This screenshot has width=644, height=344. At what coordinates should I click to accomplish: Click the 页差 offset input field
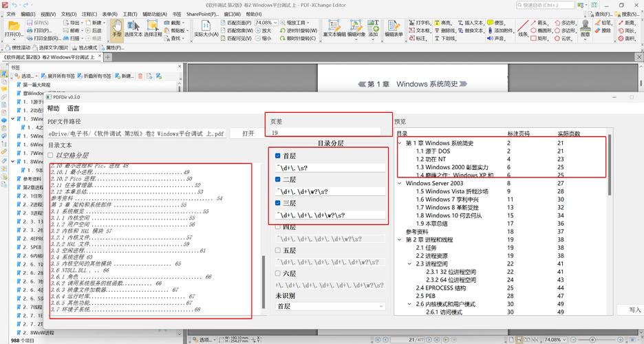click(x=324, y=132)
